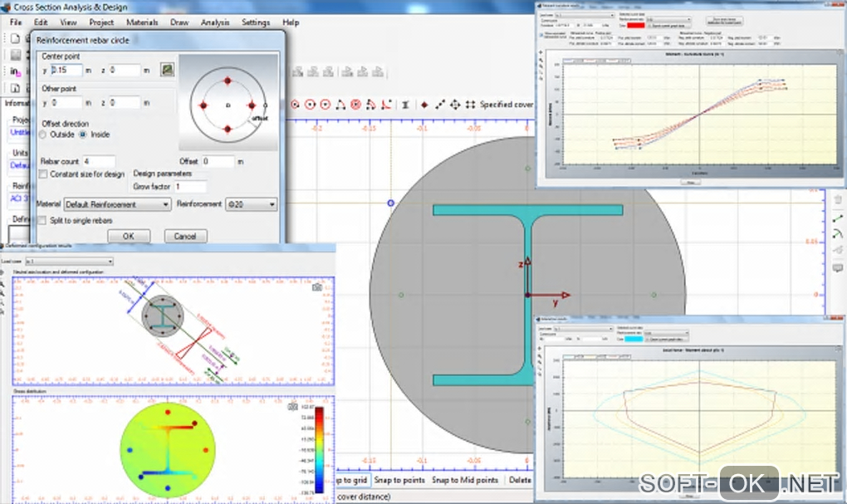Click the single rebar point icon

pos(424,105)
